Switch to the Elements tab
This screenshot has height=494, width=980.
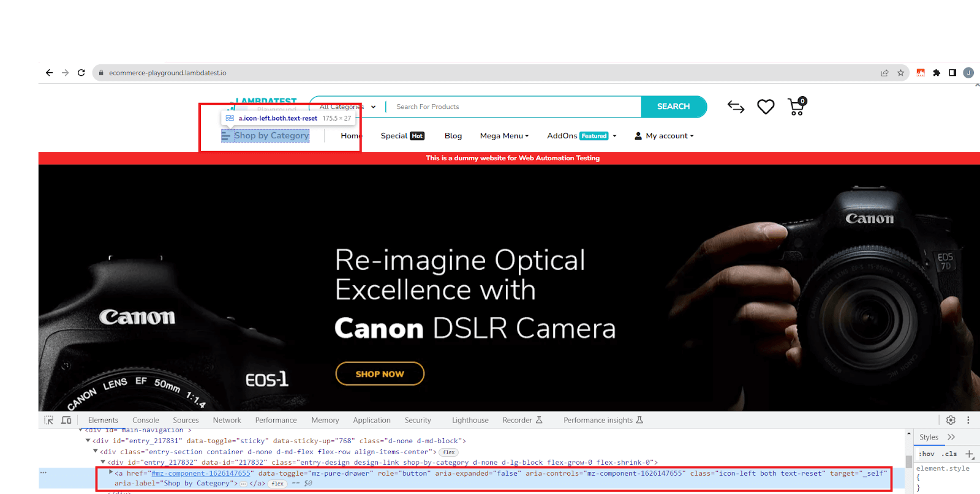(103, 420)
